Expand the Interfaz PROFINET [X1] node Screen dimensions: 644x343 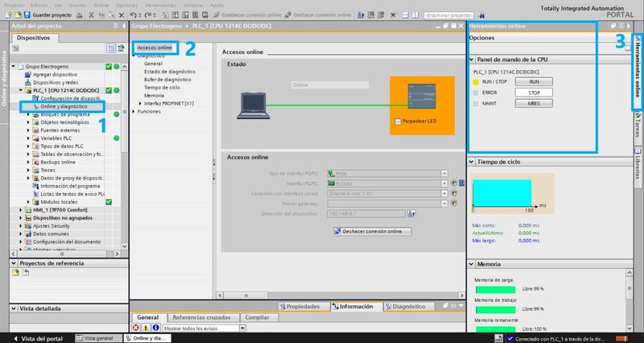coord(139,103)
